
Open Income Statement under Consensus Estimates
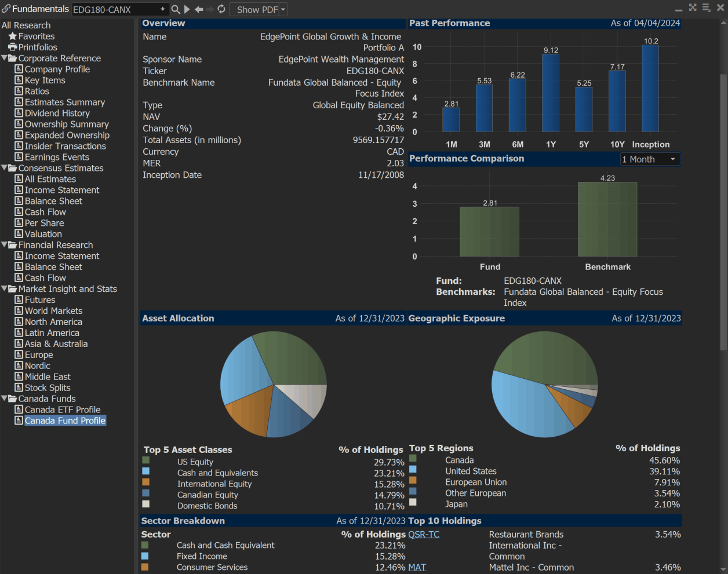[x=62, y=190]
